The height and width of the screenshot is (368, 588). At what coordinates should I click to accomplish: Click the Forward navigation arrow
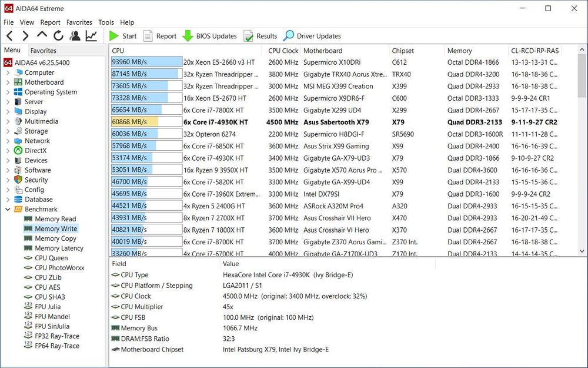click(x=25, y=36)
